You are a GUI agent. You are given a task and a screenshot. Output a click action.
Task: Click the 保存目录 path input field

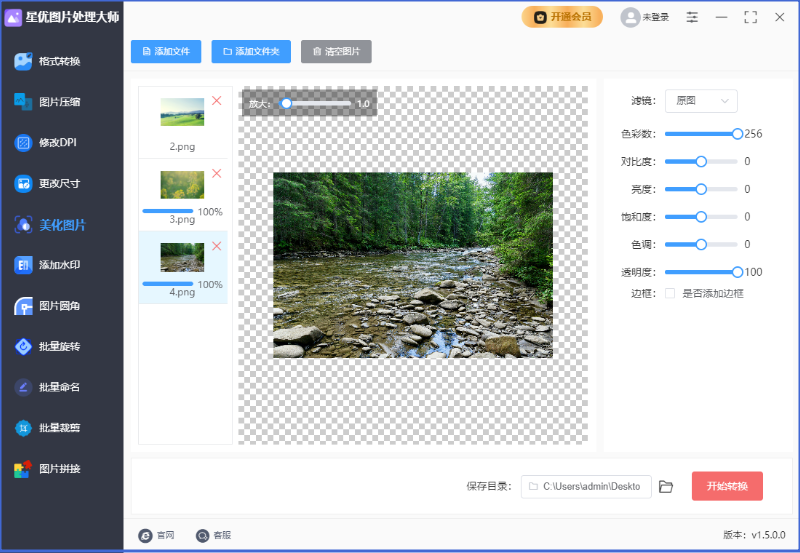coord(587,487)
